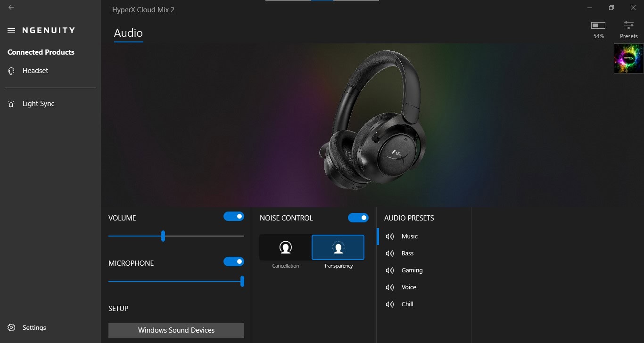This screenshot has height=343, width=644.
Task: Click the SETUP heading
Action: pos(118,309)
